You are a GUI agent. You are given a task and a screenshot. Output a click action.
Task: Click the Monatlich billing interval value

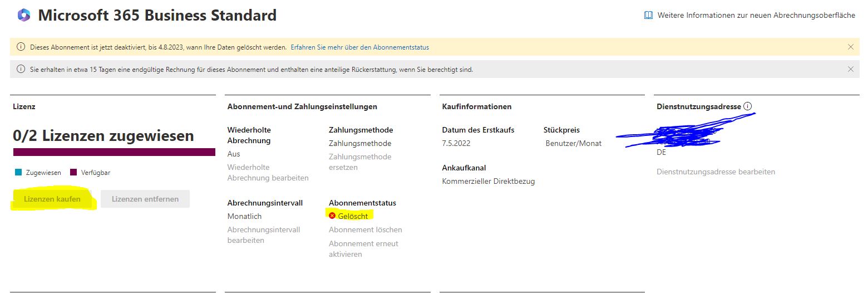[x=244, y=216]
